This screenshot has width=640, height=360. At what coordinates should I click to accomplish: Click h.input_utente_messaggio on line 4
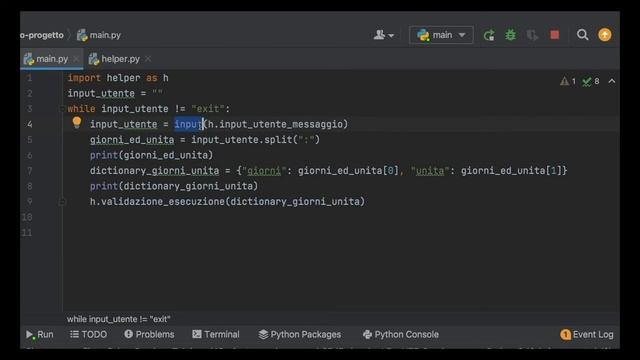click(276, 124)
